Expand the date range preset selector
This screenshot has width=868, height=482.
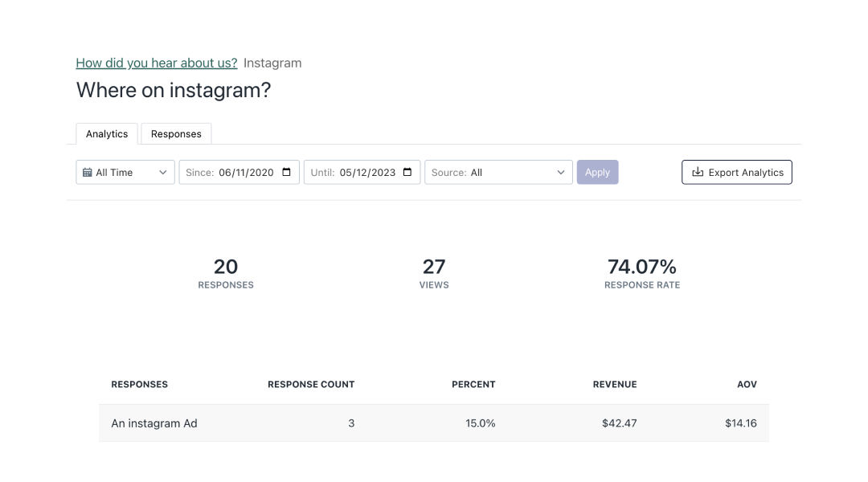pyautogui.click(x=125, y=172)
